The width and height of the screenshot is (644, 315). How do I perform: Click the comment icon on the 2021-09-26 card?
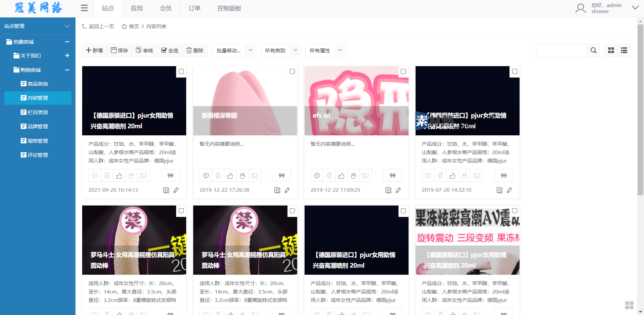(95, 176)
